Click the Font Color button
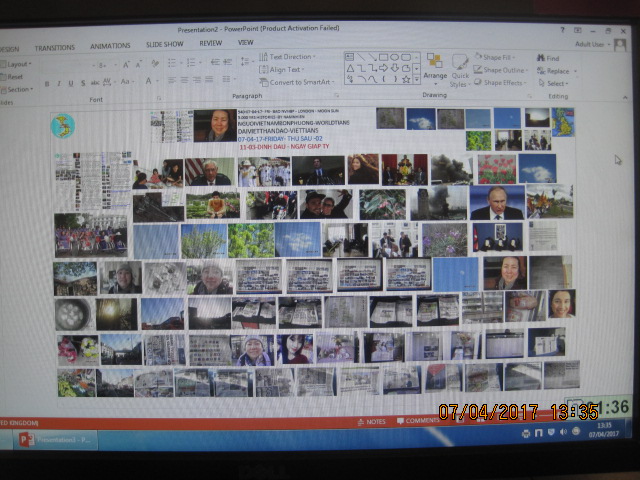 [151, 81]
